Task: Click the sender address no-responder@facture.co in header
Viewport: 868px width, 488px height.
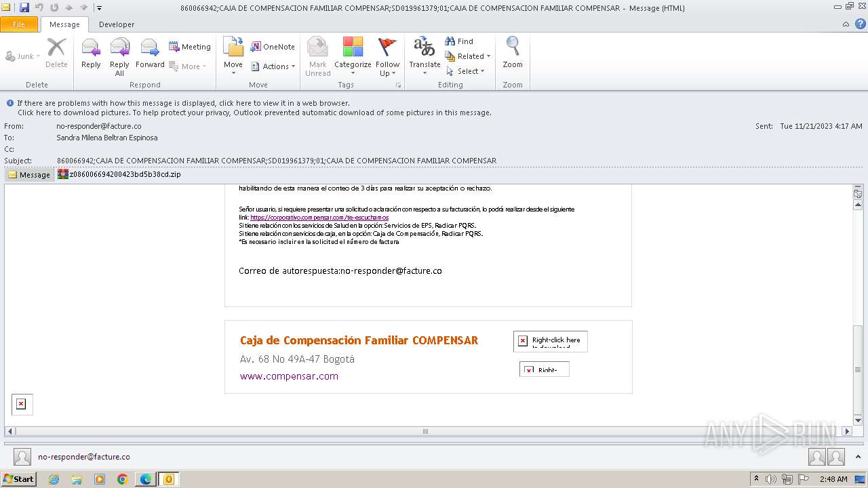Action: 99,126
